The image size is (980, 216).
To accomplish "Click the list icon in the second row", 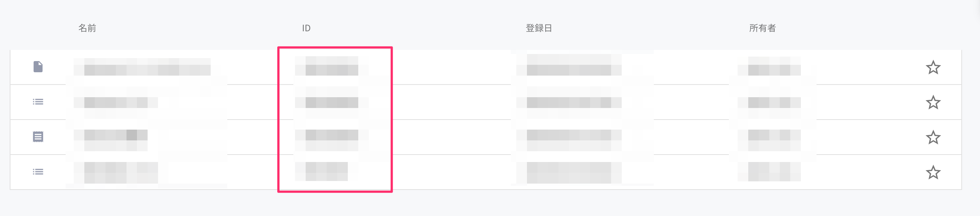I will [38, 102].
